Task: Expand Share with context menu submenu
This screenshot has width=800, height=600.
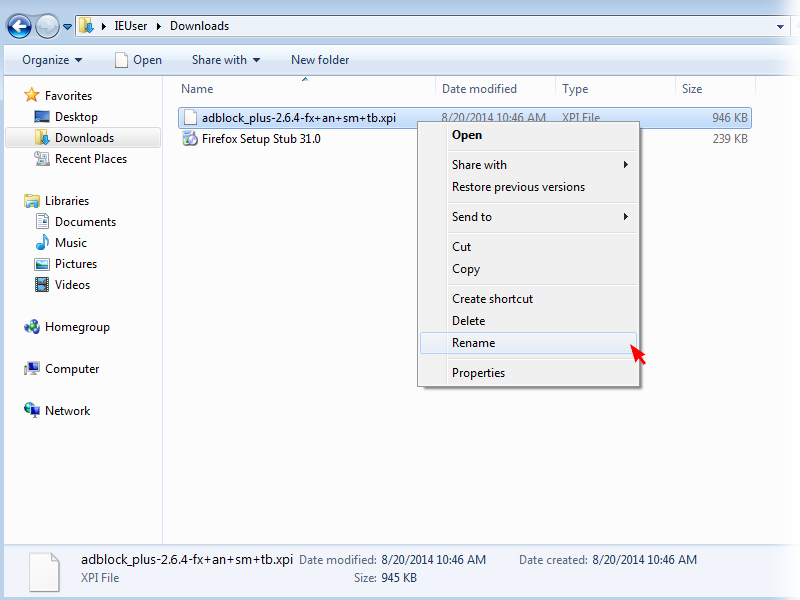Action: coord(528,165)
